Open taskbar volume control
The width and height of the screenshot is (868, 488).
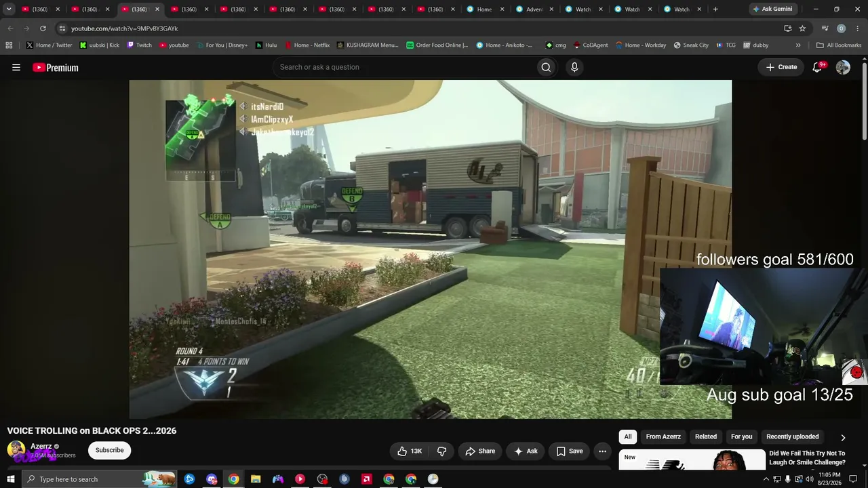[809, 479]
